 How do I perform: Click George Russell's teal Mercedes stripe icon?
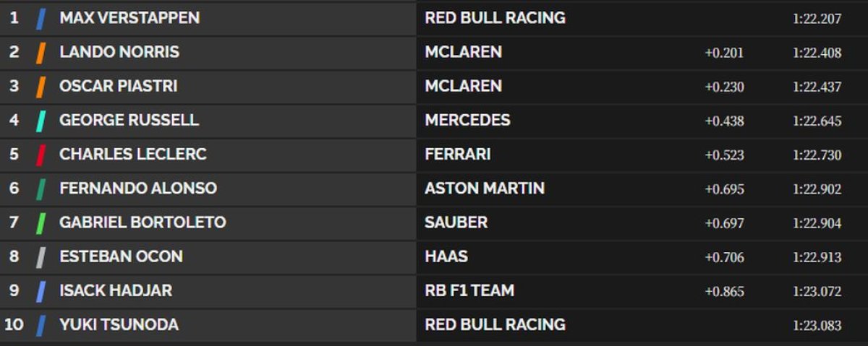(41, 120)
